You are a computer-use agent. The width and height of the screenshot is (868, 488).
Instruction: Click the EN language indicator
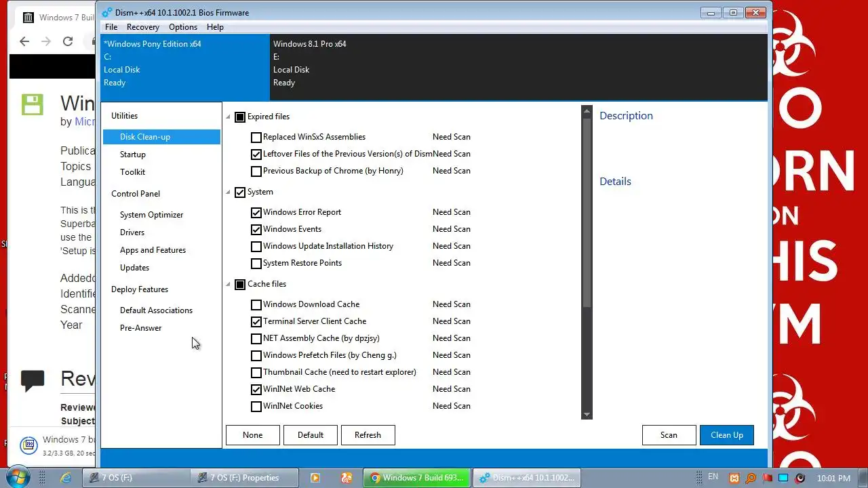pos(713,477)
